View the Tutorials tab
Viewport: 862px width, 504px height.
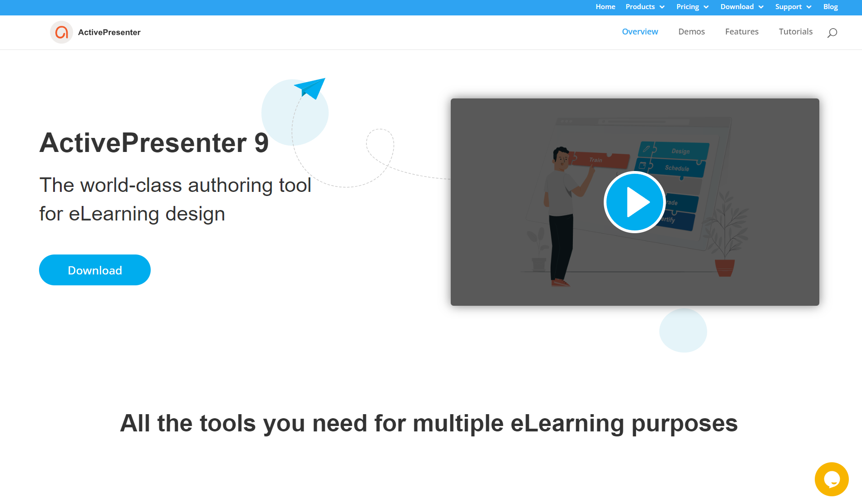pyautogui.click(x=796, y=32)
